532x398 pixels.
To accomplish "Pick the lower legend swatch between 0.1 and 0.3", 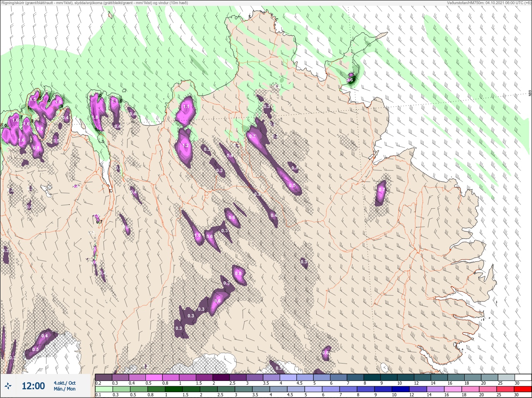I will coord(103,389).
